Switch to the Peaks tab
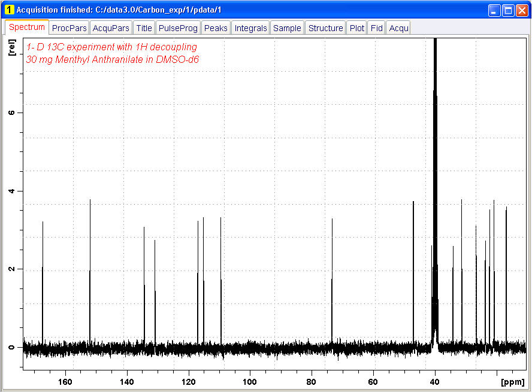The width and height of the screenshot is (532, 392). tap(216, 28)
